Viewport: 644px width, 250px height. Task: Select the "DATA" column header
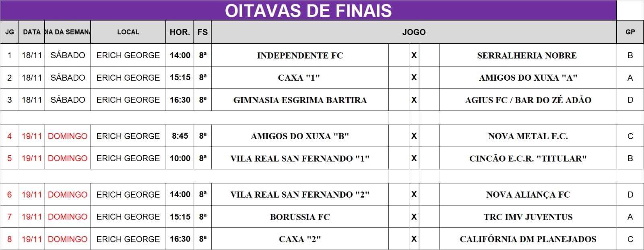point(32,32)
